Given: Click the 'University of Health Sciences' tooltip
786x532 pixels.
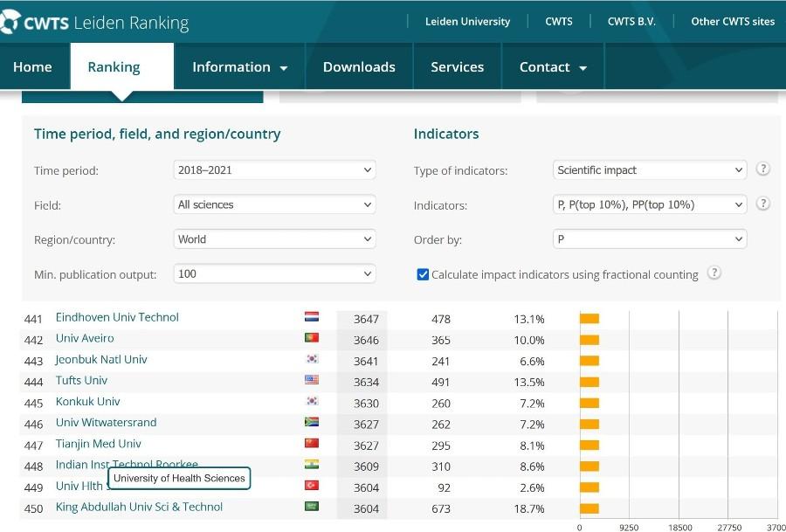Looking at the screenshot, I should coord(179,478).
